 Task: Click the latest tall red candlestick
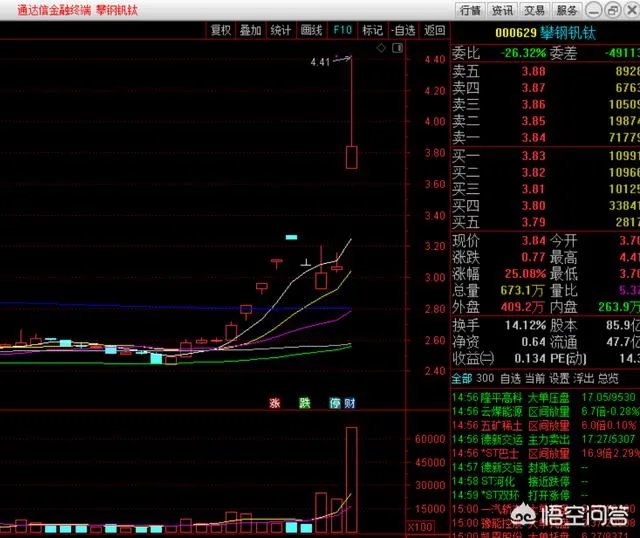pyautogui.click(x=351, y=157)
